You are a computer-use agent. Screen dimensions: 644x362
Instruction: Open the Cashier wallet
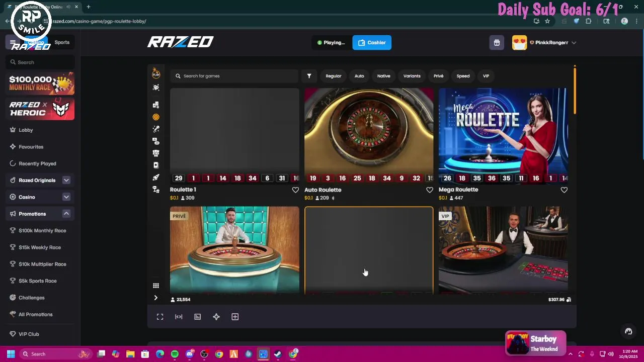[372, 43]
